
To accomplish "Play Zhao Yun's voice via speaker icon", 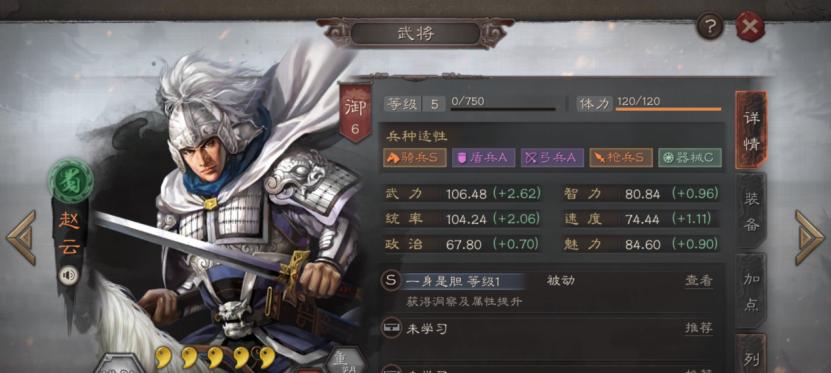I will (x=68, y=276).
